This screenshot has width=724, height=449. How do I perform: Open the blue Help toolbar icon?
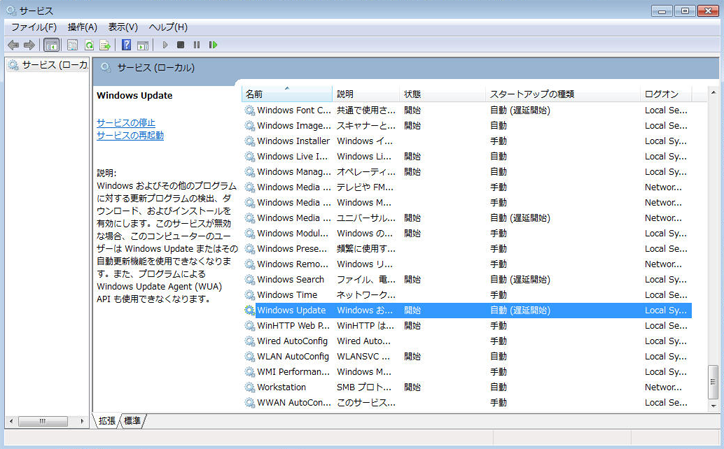tap(126, 45)
